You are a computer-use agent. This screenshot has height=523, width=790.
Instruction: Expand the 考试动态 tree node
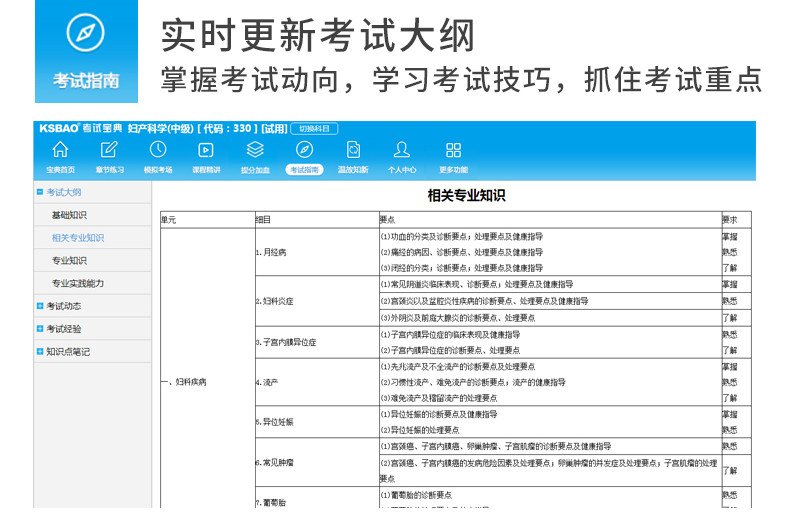tap(40, 305)
